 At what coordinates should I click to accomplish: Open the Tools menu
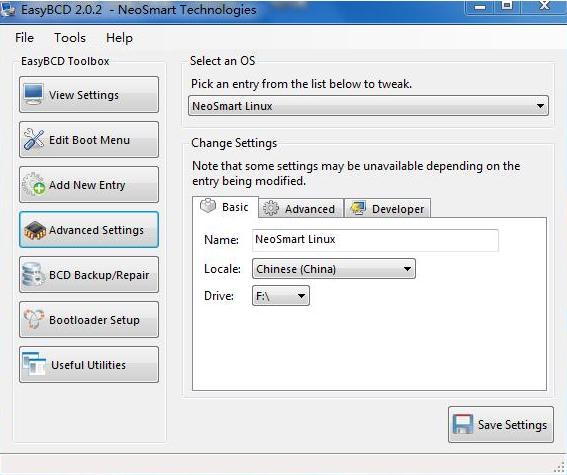(x=70, y=38)
